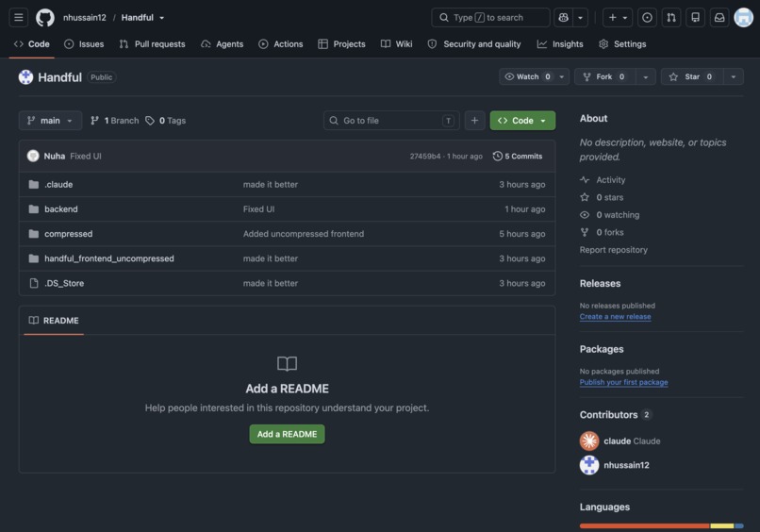The height and width of the screenshot is (532, 760).
Task: Click nhussain12 owner breadcrumb link
Action: click(x=84, y=18)
